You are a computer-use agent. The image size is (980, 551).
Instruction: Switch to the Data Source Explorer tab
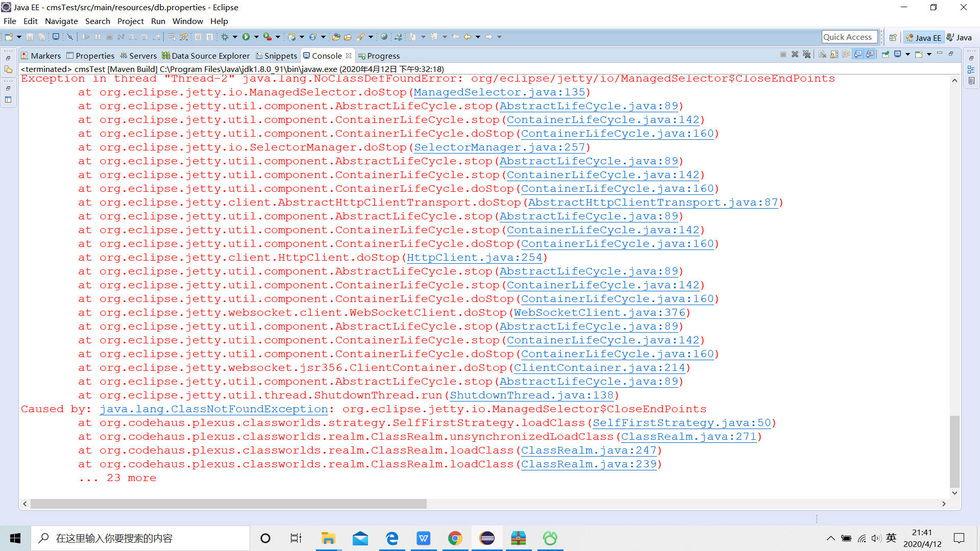[x=206, y=56]
